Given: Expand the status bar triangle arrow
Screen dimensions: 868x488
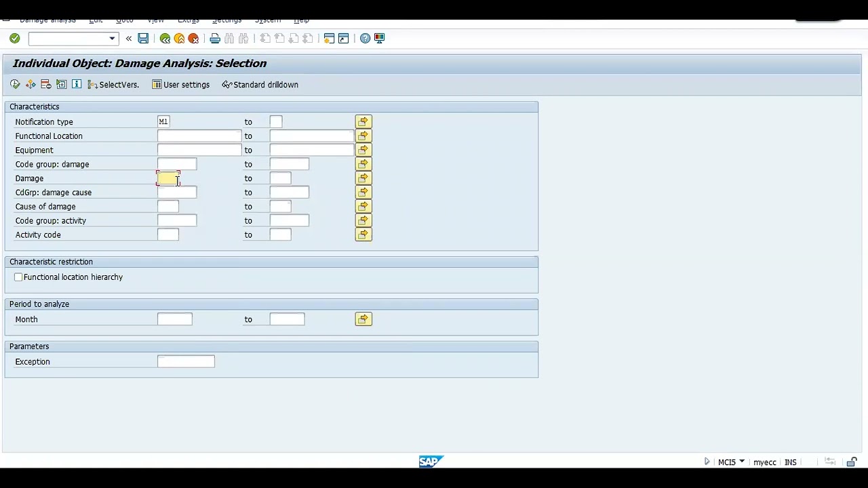Looking at the screenshot, I should coord(707,462).
